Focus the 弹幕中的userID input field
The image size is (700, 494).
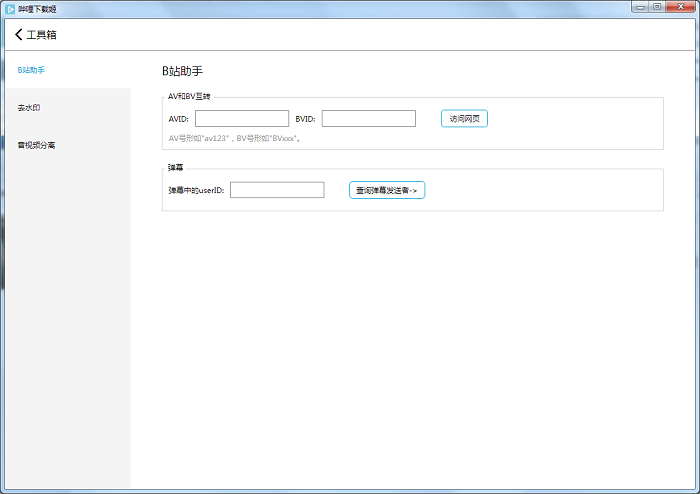tap(277, 190)
